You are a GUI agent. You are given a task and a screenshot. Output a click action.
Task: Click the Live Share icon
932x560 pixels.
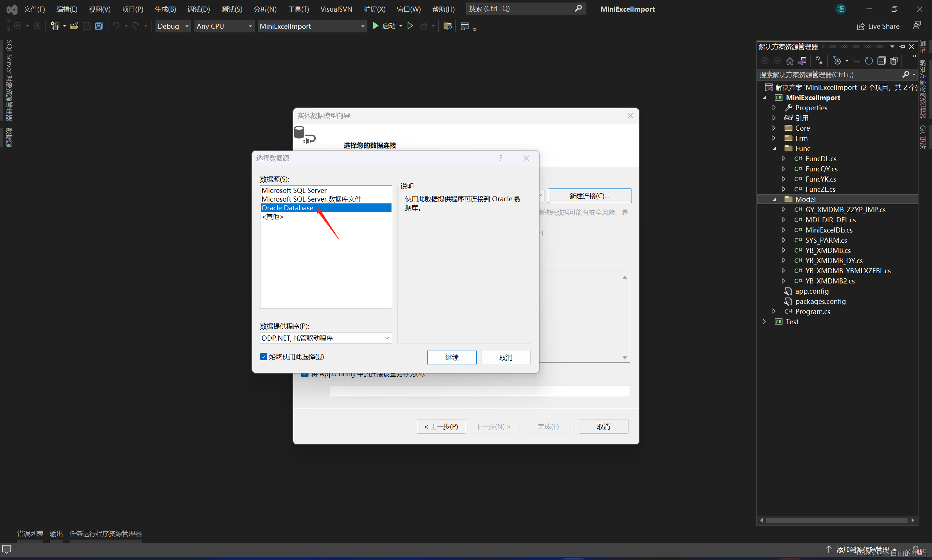pyautogui.click(x=861, y=26)
